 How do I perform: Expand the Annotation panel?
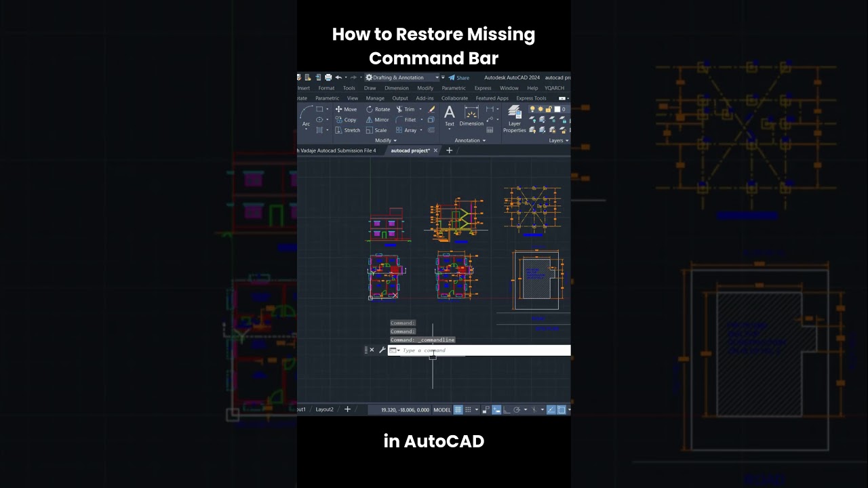pyautogui.click(x=470, y=140)
